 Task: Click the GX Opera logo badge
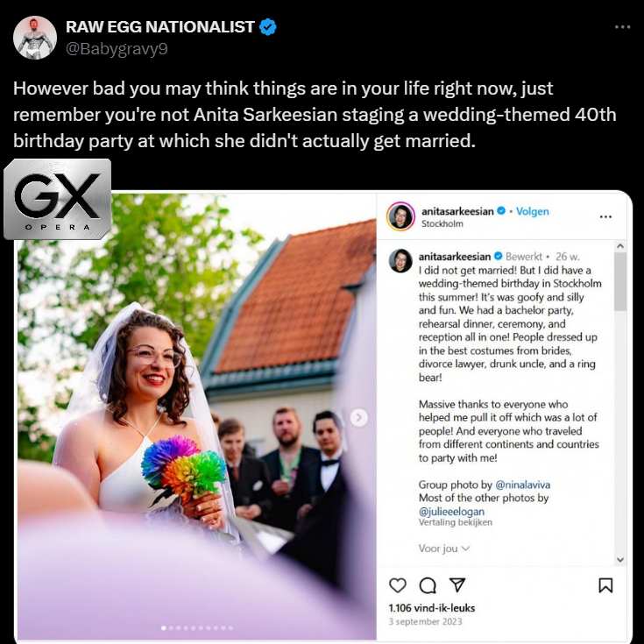[58, 199]
